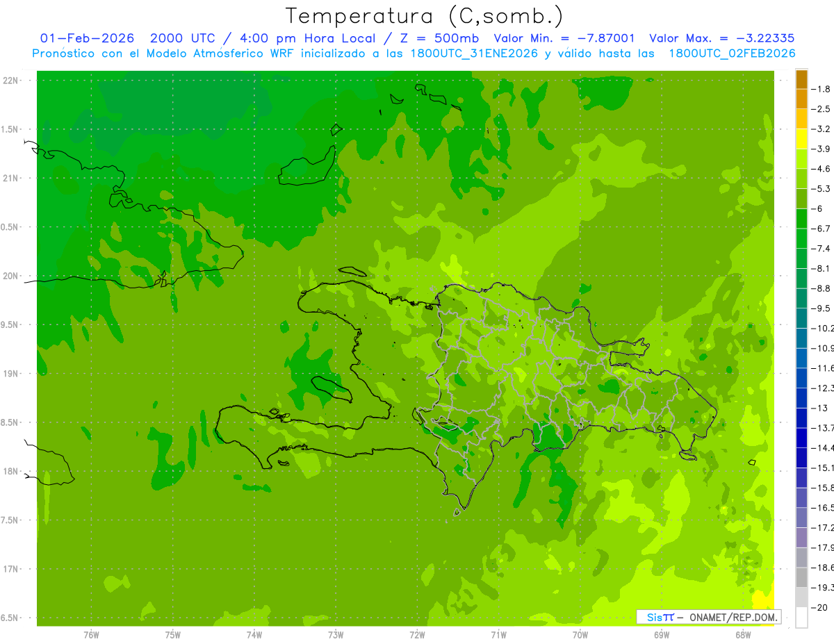Click 'Valor Min. = -7.87001' value
The image size is (834, 644).
pos(564,38)
